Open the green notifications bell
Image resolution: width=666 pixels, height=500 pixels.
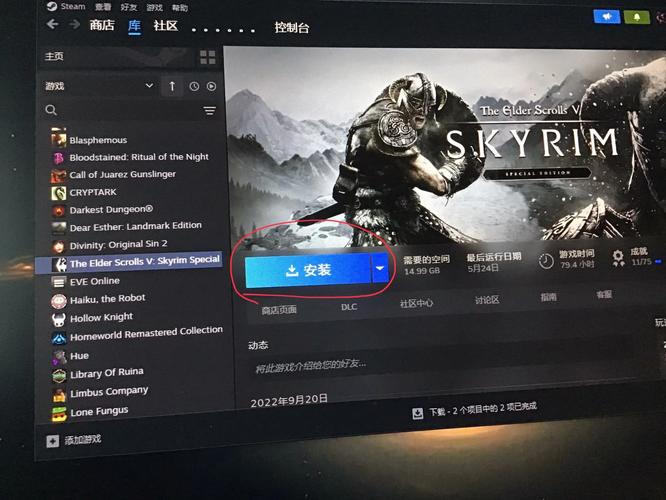point(636,17)
